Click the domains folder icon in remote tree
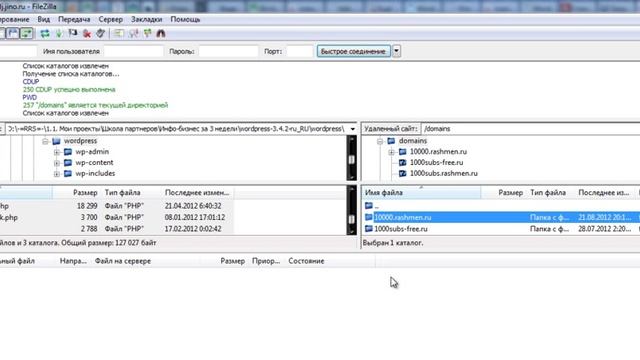 [x=391, y=141]
